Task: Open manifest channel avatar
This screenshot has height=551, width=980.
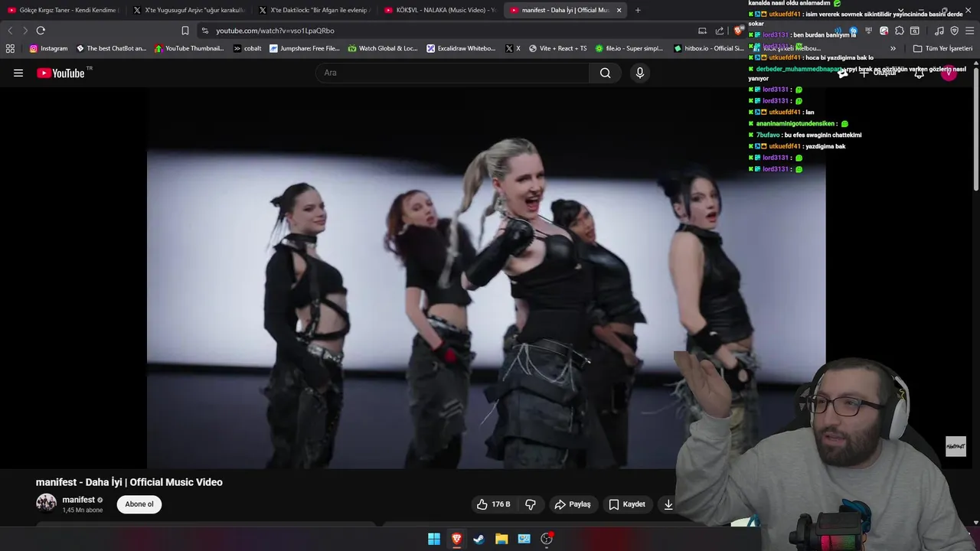Action: tap(47, 504)
